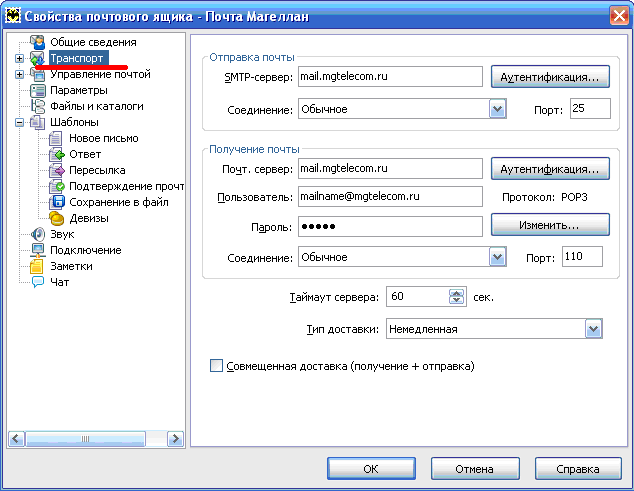The image size is (634, 491).
Task: Click the Пароль input field
Action: click(390, 226)
